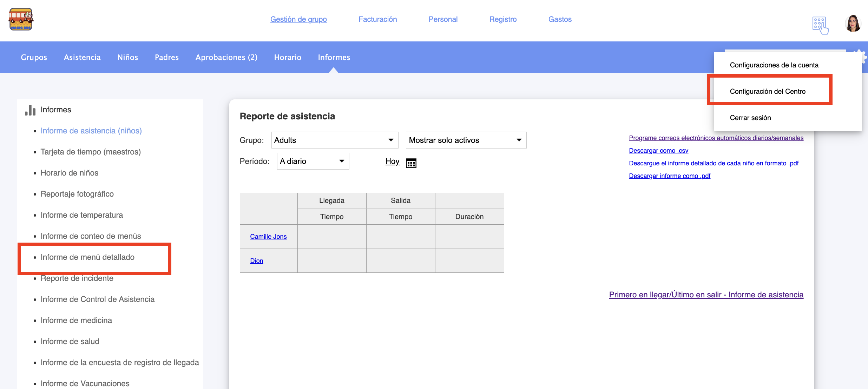Screen dimensions: 868x389
Task: Select Informe de temperatura in the sidebar
Action: (x=82, y=215)
